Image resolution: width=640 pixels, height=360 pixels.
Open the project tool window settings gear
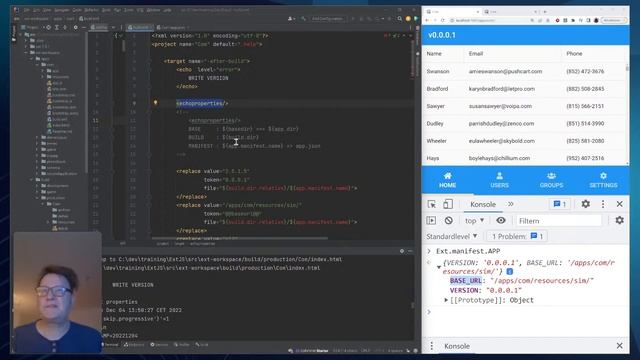coord(76,27)
